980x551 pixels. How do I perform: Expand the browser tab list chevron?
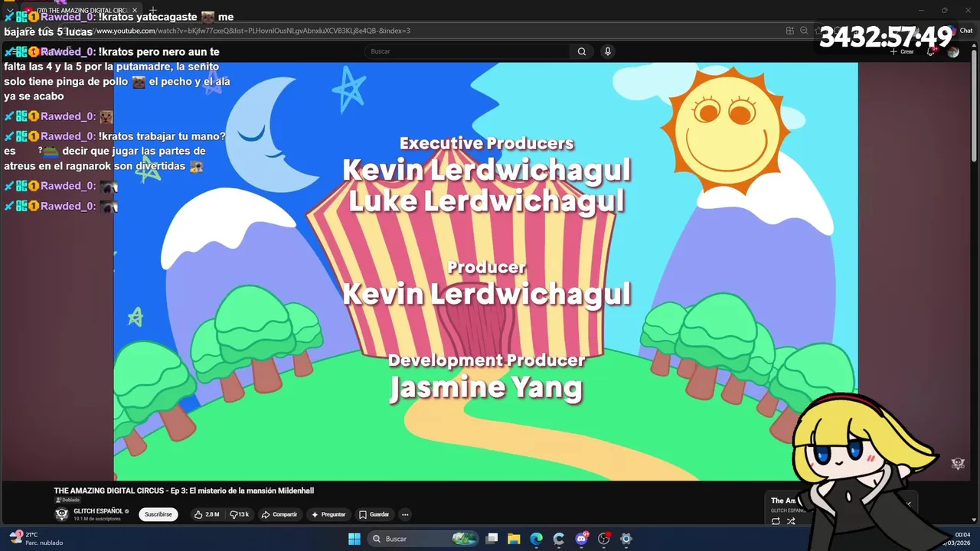(10, 10)
